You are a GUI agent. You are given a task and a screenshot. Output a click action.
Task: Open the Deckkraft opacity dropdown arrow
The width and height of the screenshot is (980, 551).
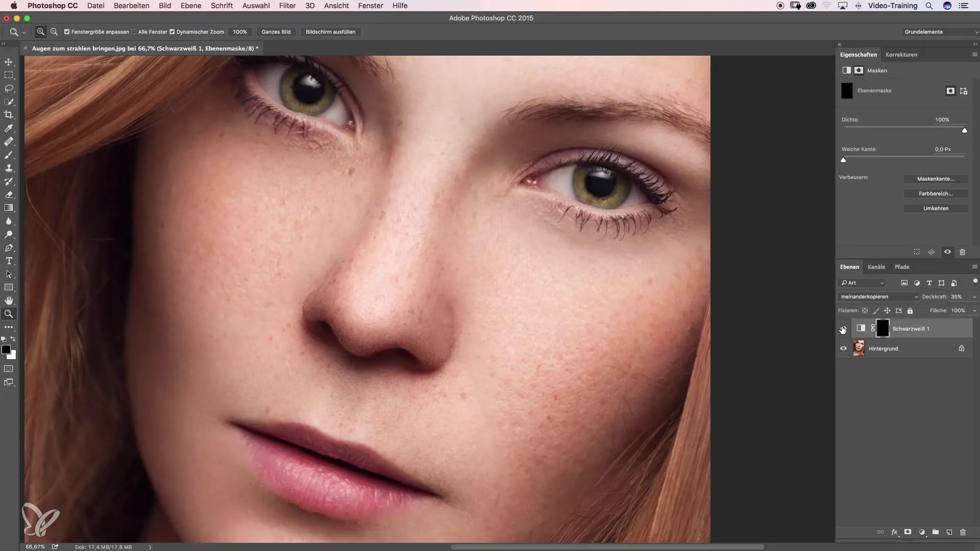tap(974, 296)
